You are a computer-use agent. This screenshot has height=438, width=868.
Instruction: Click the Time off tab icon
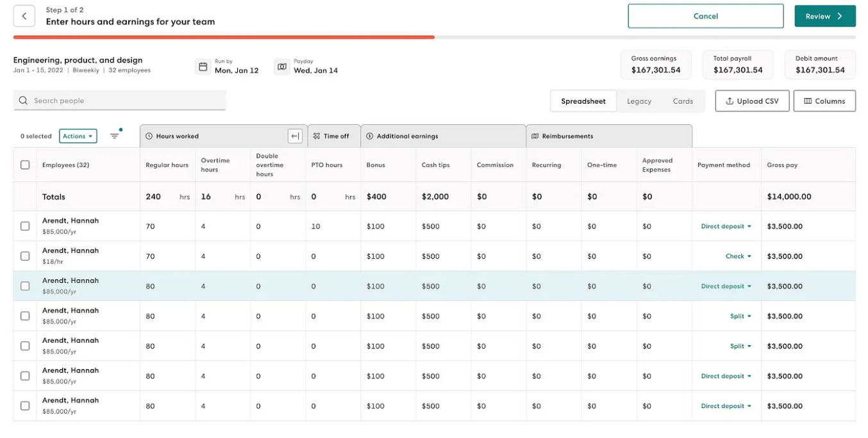(317, 136)
